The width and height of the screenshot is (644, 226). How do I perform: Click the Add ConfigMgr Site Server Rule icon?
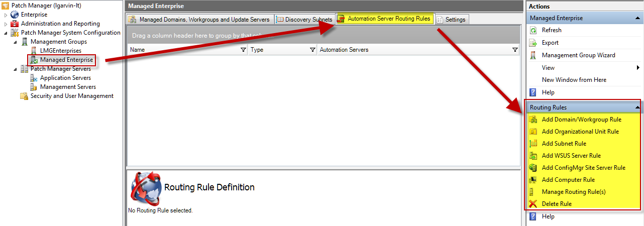point(533,168)
